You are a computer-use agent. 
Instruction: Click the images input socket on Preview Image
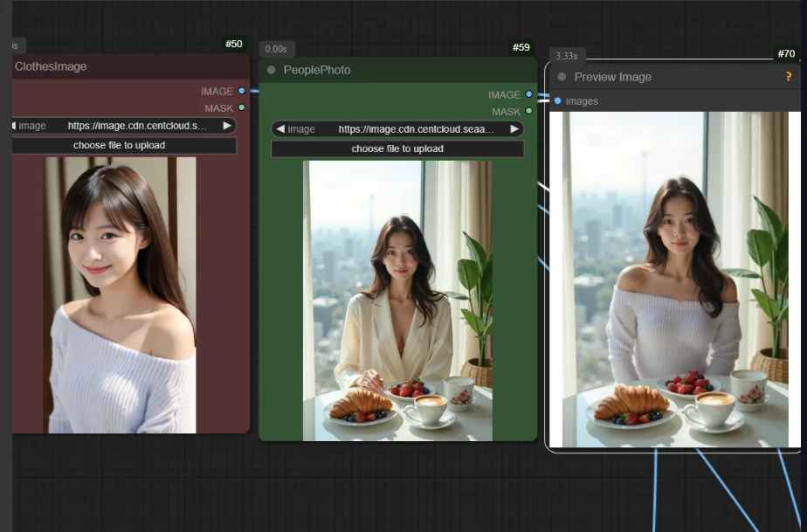558,101
